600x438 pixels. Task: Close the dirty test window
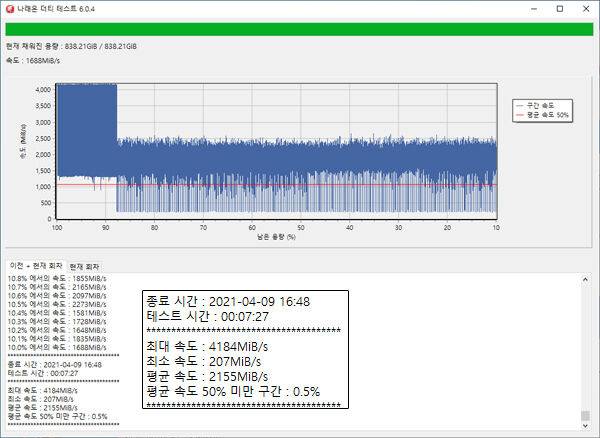[x=586, y=8]
